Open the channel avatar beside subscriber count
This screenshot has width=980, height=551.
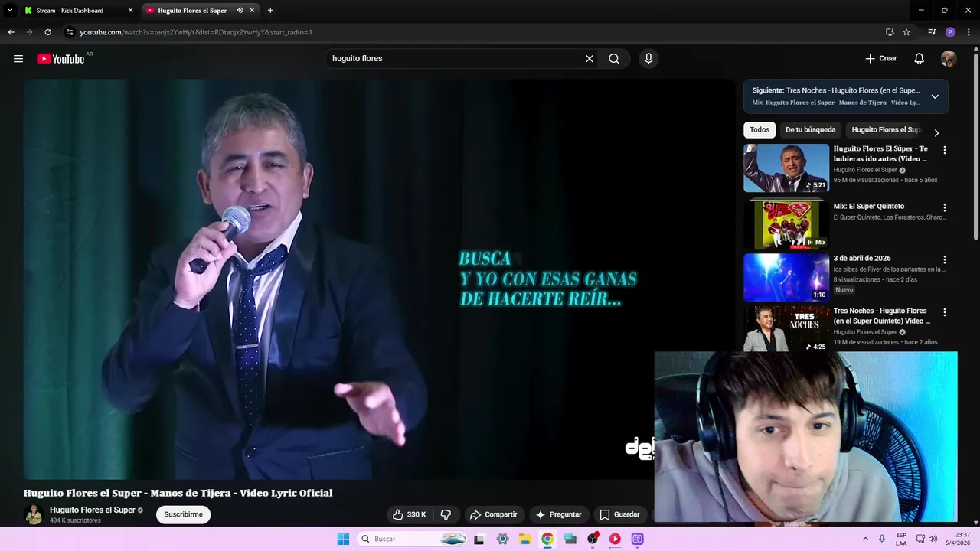33,514
